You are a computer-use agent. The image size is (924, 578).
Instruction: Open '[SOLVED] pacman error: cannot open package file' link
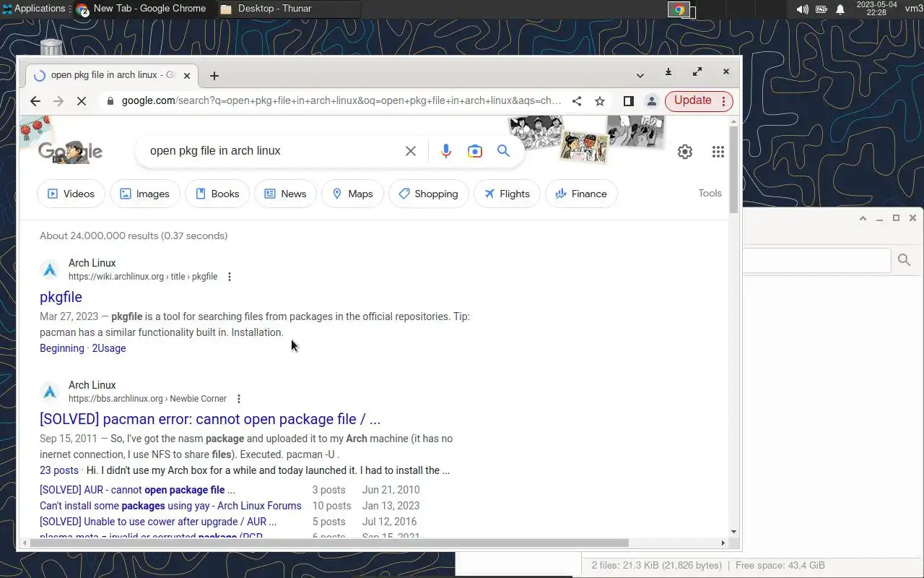point(210,419)
